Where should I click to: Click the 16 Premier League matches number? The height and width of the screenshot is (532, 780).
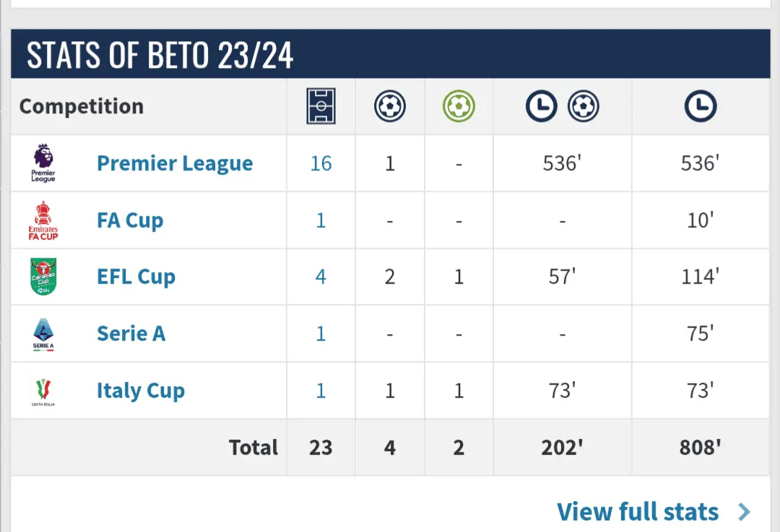pyautogui.click(x=321, y=163)
